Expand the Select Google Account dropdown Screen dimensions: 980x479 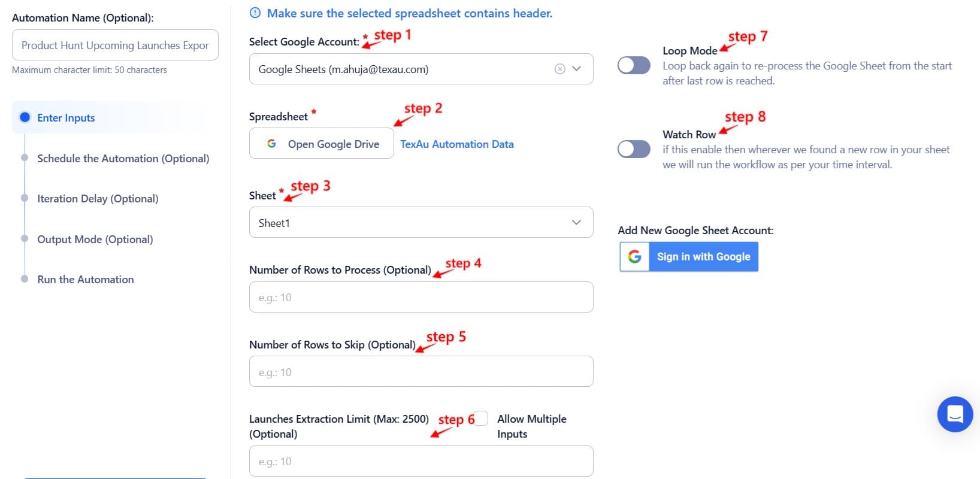[x=576, y=68]
